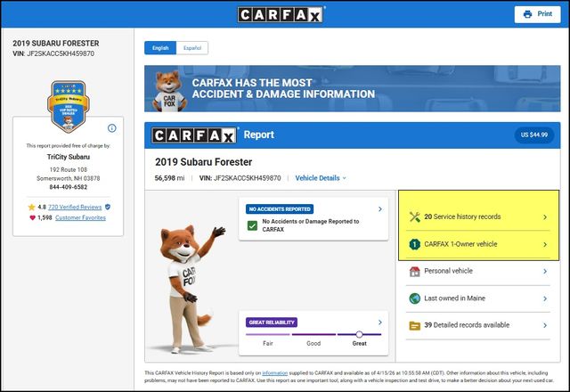Expand the Personal vehicle chevron

pyautogui.click(x=545, y=271)
